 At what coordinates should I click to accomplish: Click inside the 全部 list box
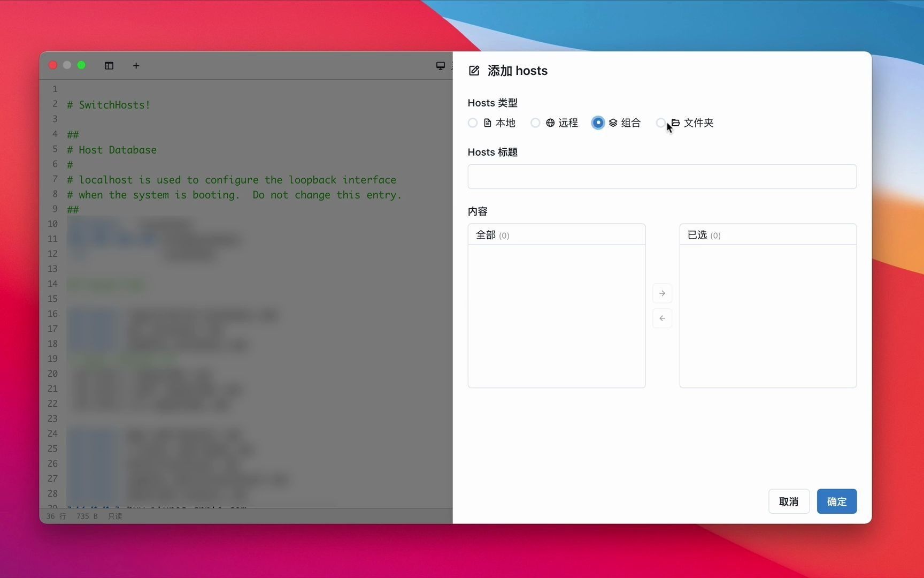[557, 316]
